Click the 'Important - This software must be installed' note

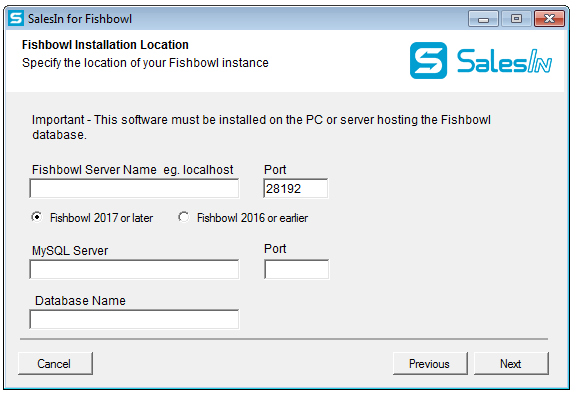[261, 127]
